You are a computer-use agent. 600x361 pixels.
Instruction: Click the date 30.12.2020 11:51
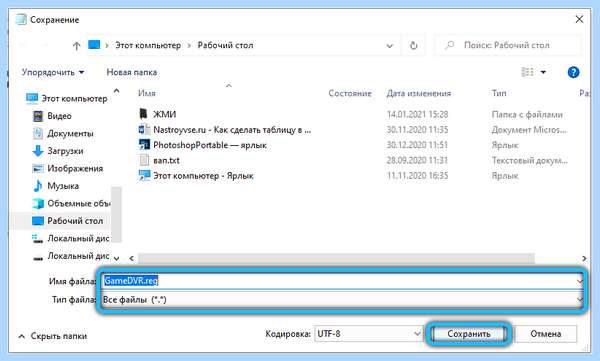point(417,145)
